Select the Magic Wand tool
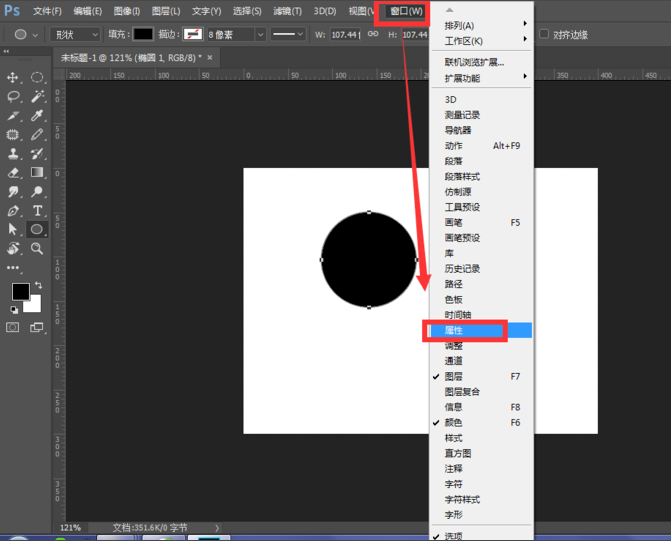Viewport: 671px width, 541px height. point(37,97)
